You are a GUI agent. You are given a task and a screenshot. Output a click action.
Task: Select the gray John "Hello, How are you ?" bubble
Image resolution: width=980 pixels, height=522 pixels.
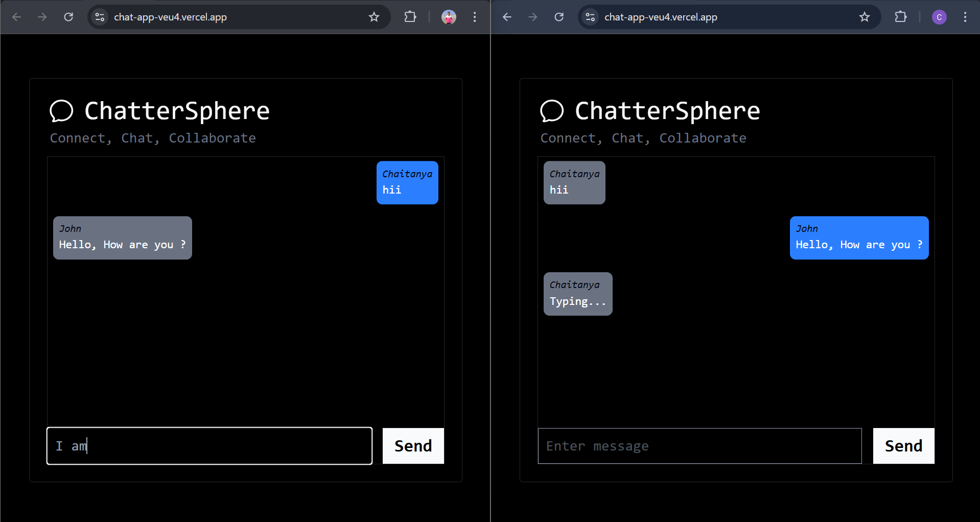click(123, 238)
